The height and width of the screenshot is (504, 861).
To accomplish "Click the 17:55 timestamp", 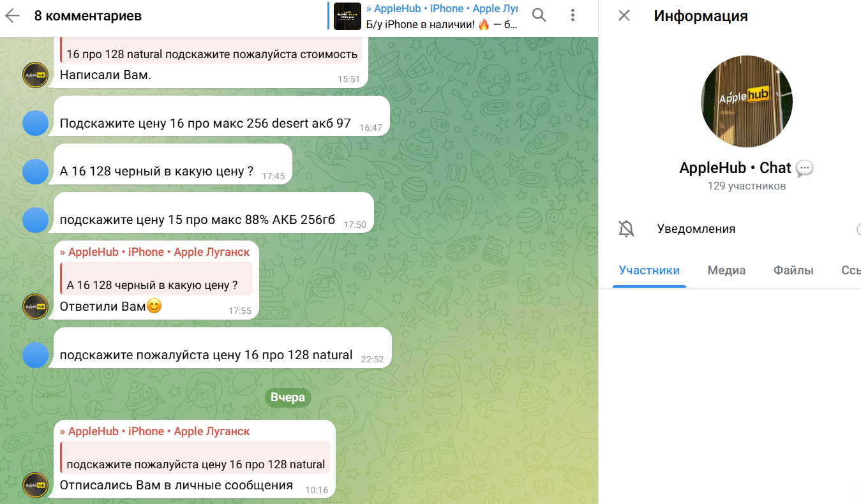I will click(240, 311).
